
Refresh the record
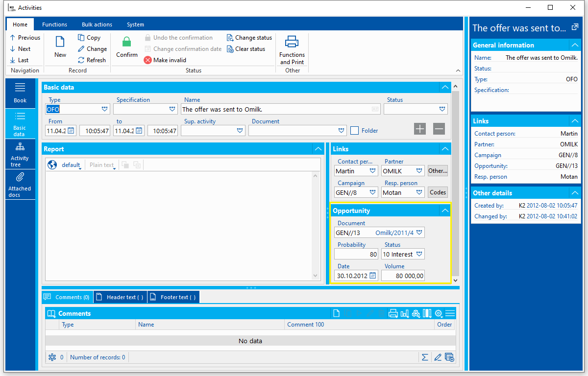pyautogui.click(x=92, y=60)
